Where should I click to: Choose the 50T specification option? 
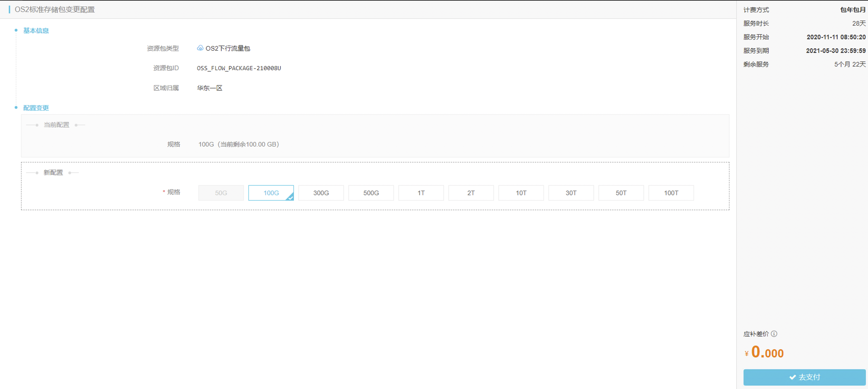[x=621, y=193]
